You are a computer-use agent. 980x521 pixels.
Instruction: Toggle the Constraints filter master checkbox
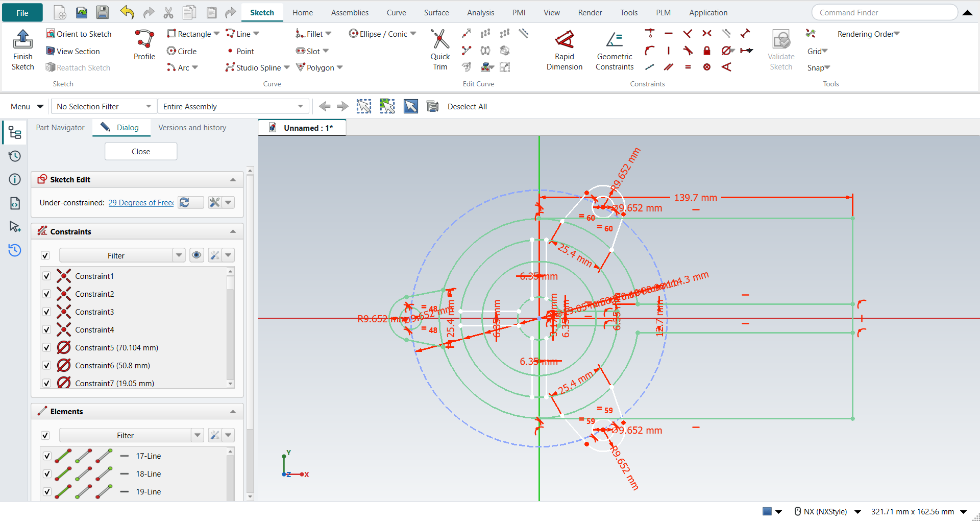(x=45, y=255)
